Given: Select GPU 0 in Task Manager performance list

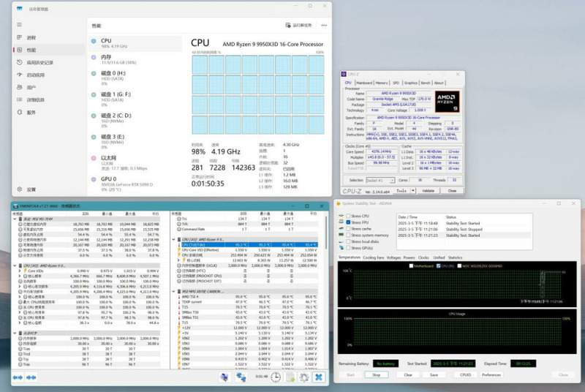Looking at the screenshot, I should (x=135, y=184).
